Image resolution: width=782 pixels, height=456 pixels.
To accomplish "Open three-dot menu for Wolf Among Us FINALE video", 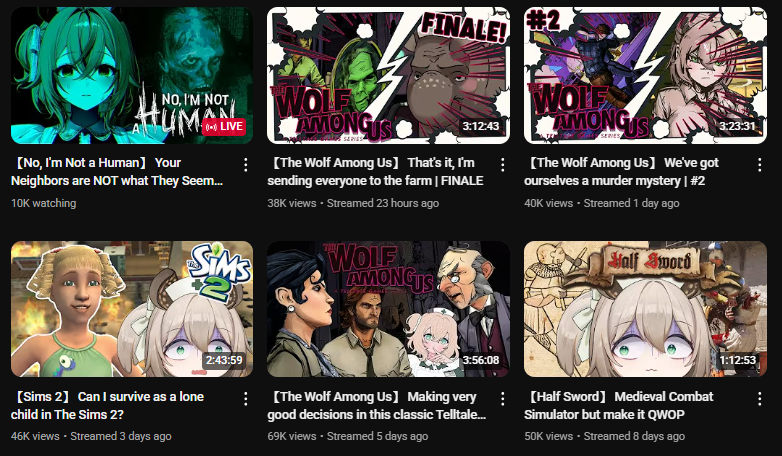I will pos(502,165).
